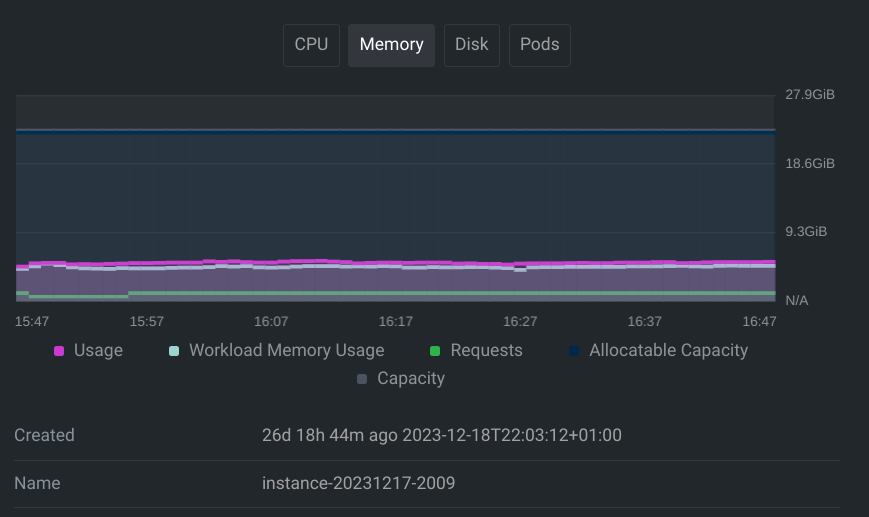Screen dimensions: 869x517
Task: Click the 16:07 time axis label
Action: pos(271,321)
